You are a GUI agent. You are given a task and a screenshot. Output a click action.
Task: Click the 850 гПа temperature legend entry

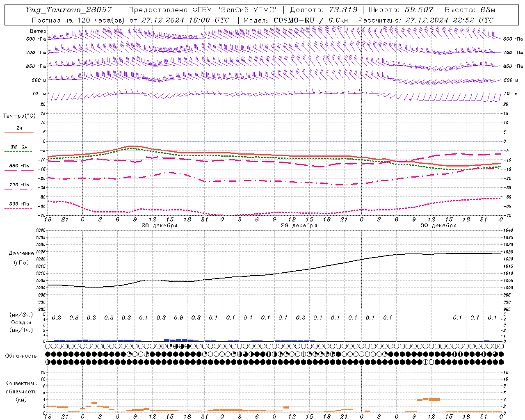pyautogui.click(x=19, y=168)
